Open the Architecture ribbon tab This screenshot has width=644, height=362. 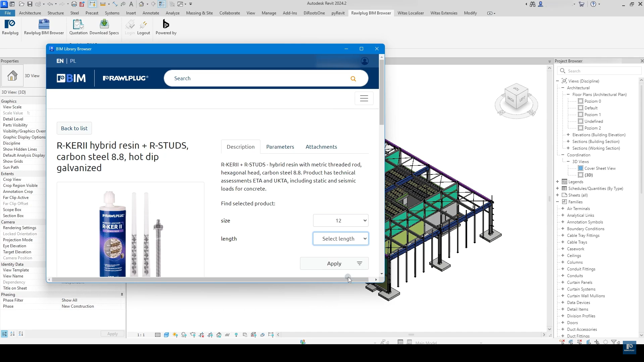(x=30, y=13)
